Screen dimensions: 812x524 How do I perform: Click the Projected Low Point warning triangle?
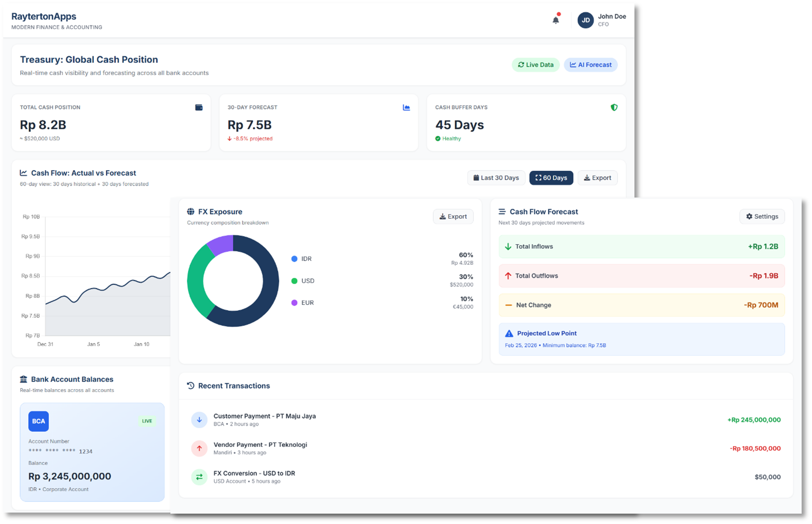point(509,334)
